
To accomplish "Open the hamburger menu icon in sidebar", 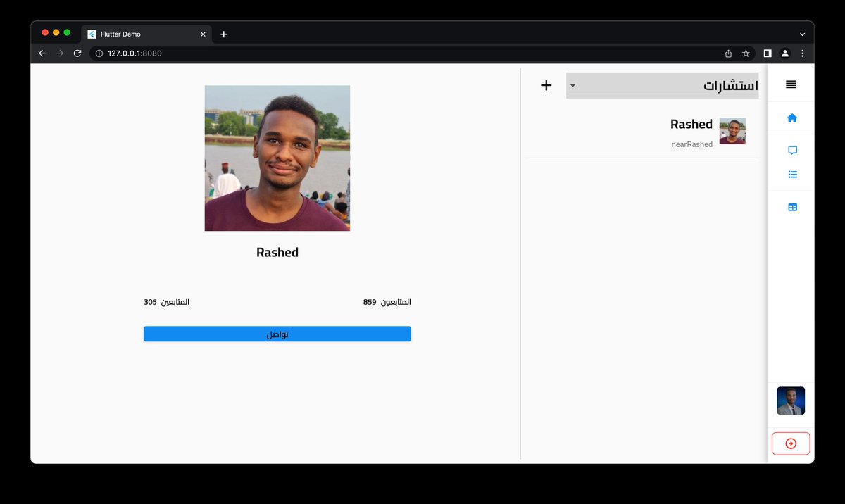I will [791, 84].
